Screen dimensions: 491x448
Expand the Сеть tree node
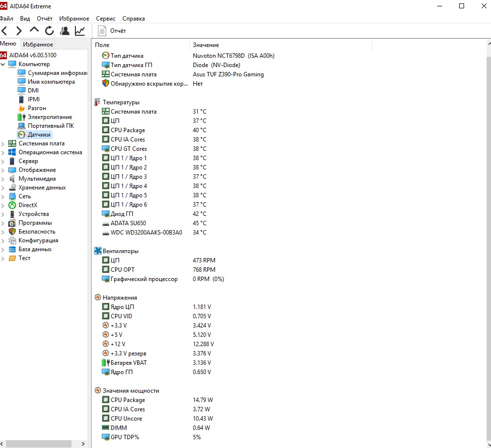pos(3,196)
